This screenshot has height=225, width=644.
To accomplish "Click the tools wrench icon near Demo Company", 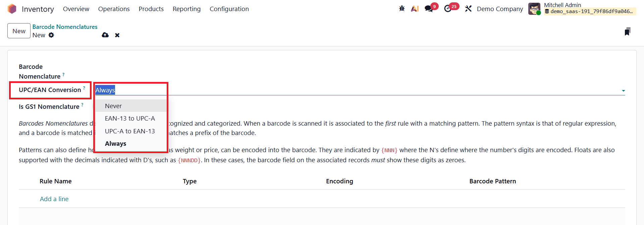I will pos(468,8).
